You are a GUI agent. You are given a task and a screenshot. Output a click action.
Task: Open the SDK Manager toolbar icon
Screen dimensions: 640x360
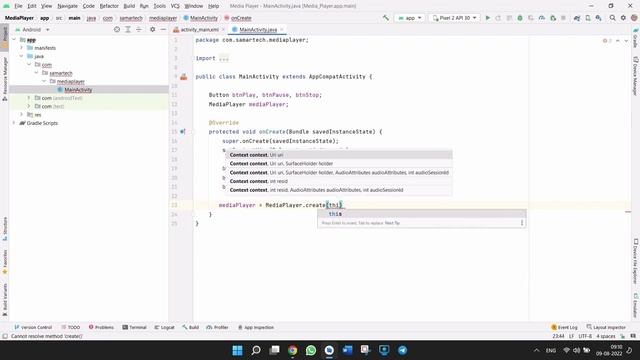point(598,18)
